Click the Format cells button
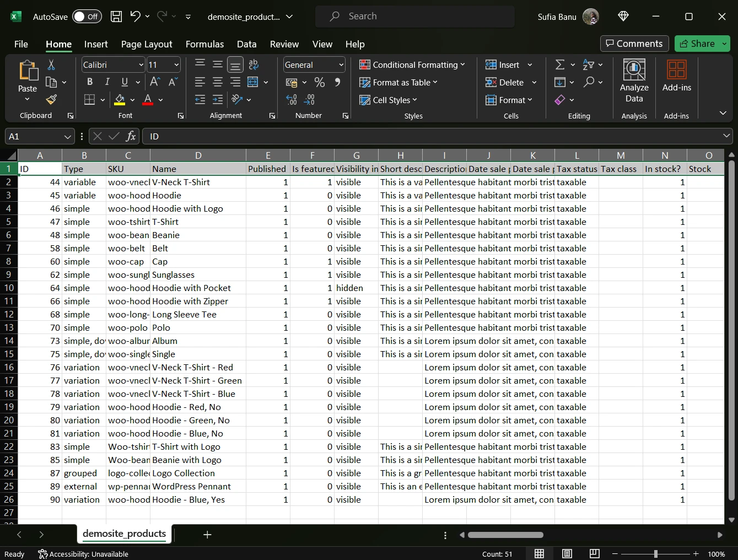The image size is (738, 560). click(x=509, y=100)
